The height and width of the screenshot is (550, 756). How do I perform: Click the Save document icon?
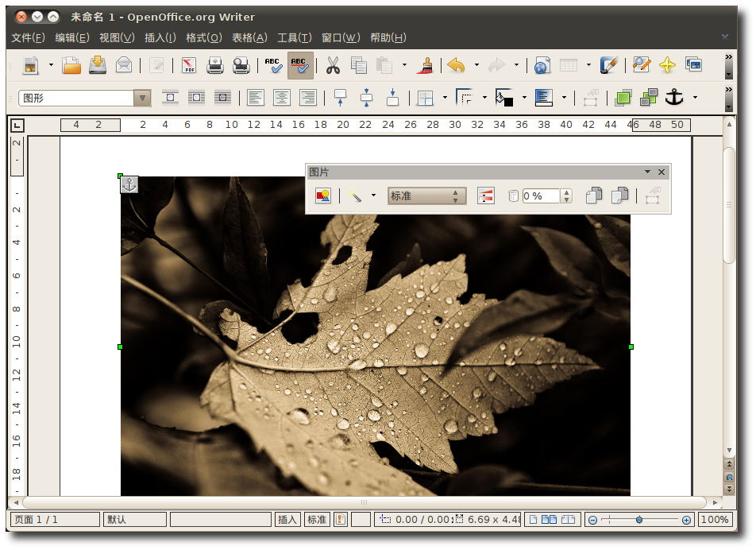coord(98,65)
